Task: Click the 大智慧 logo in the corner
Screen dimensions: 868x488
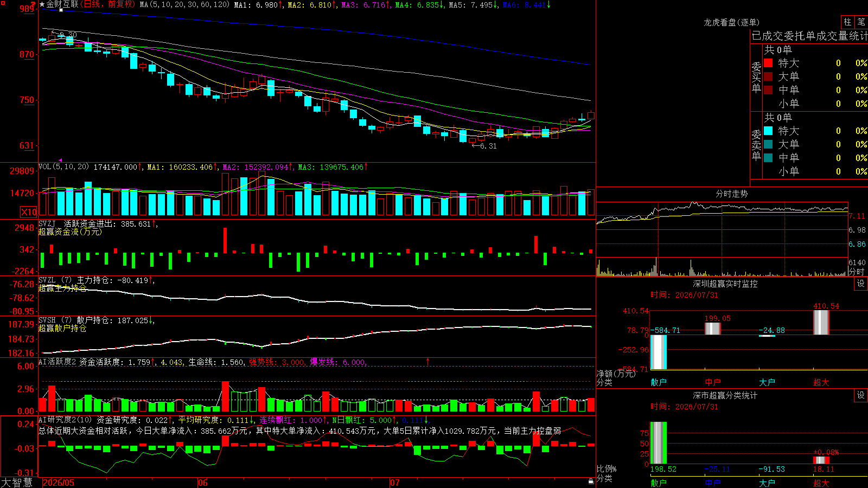Action: point(17,482)
